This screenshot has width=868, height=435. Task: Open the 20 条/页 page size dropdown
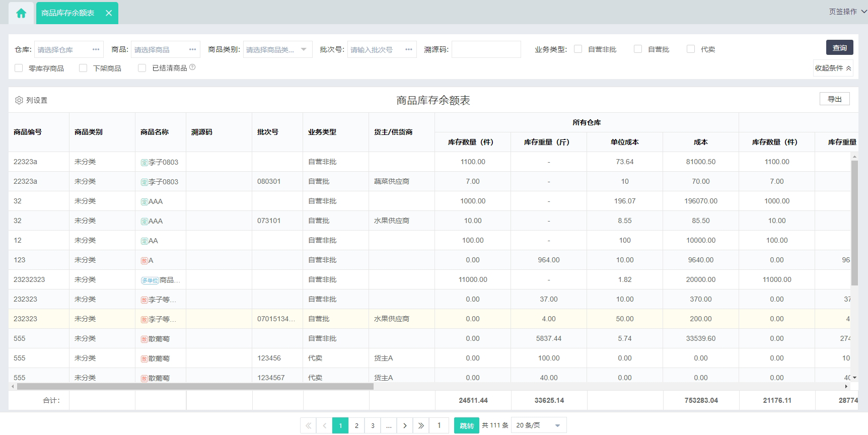point(539,425)
